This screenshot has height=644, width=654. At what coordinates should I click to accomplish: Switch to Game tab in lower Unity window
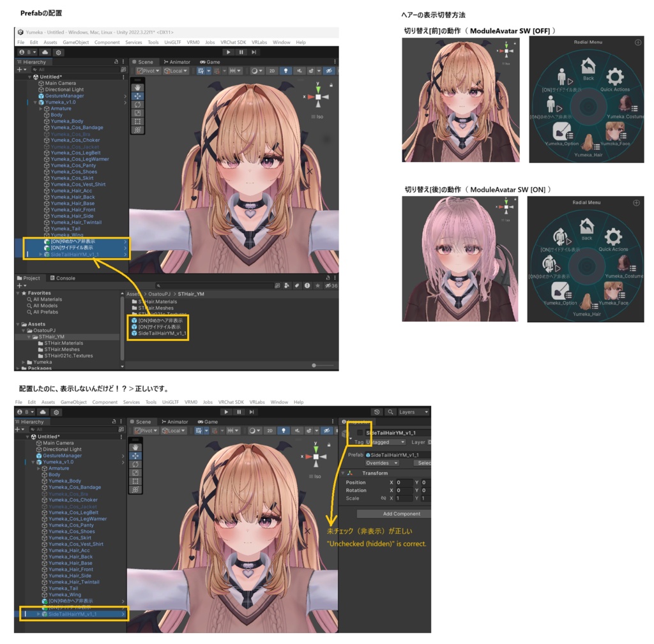[208, 422]
